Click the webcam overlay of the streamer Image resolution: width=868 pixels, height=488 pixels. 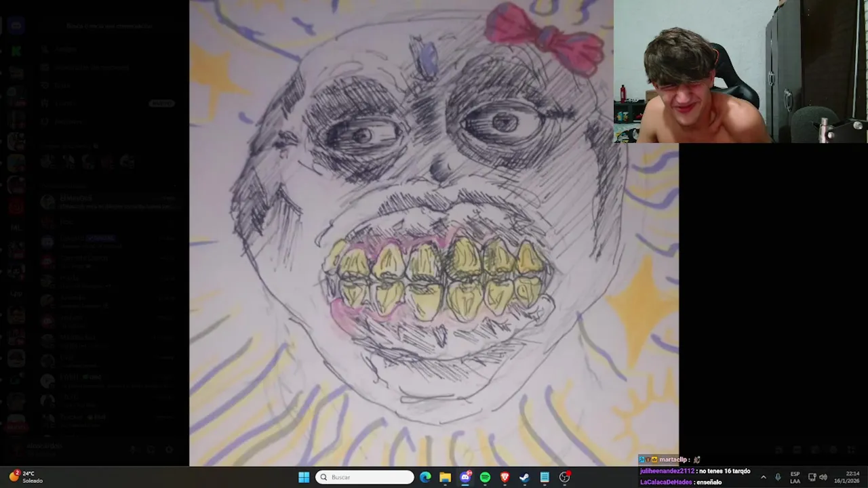click(741, 71)
